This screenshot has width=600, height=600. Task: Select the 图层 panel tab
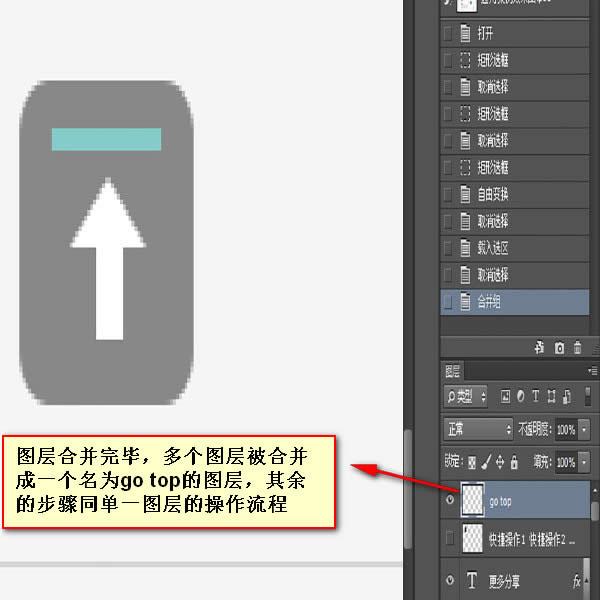(454, 371)
